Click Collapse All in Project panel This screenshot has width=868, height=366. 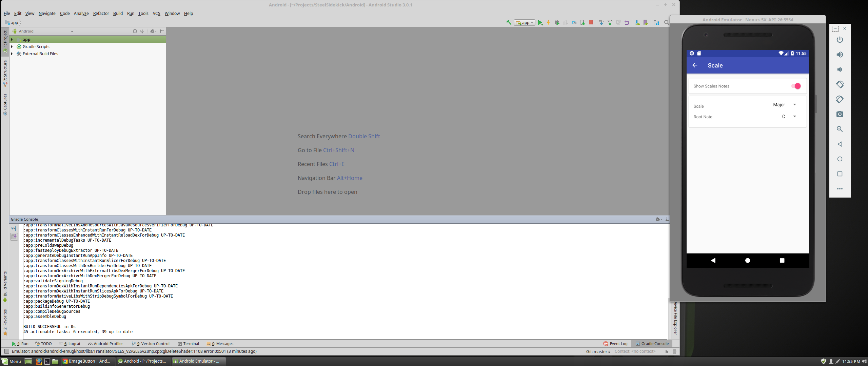[x=142, y=31]
